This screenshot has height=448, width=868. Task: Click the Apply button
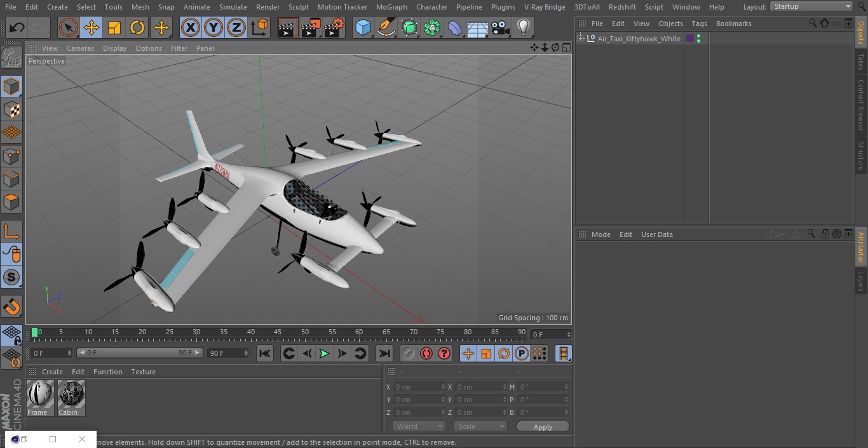(x=543, y=427)
